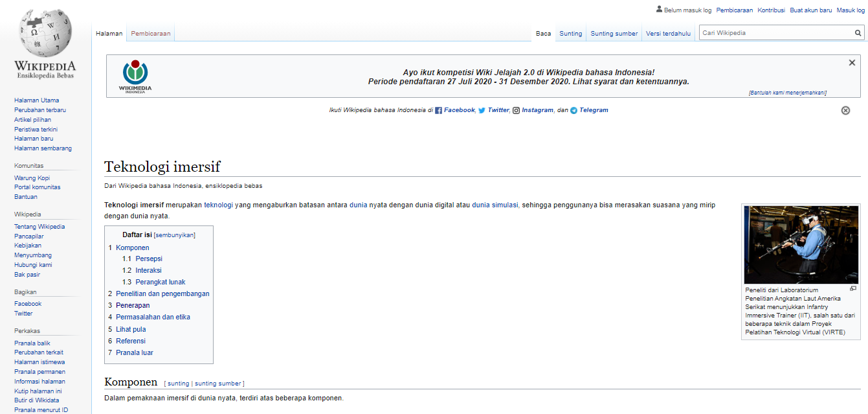Click Masuk log link

click(851, 10)
